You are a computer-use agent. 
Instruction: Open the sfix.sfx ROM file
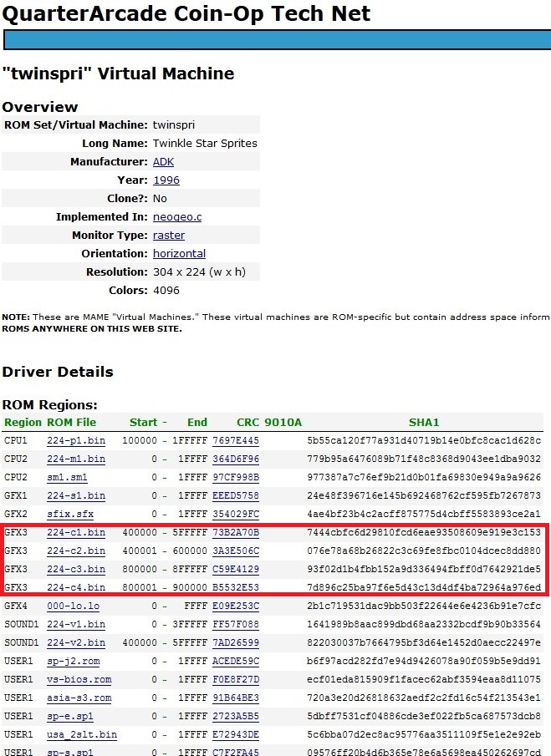point(70,514)
